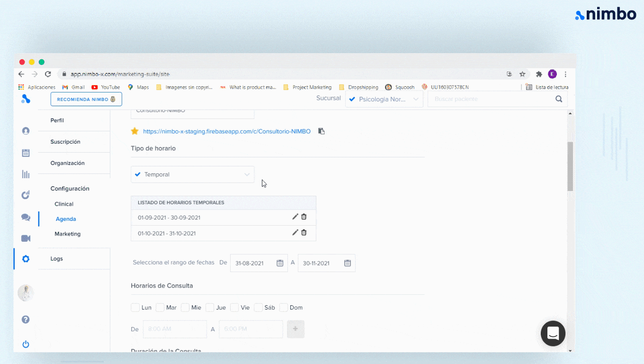This screenshot has width=644, height=364.
Task: Enable the Vie day checkbox
Action: click(x=233, y=307)
